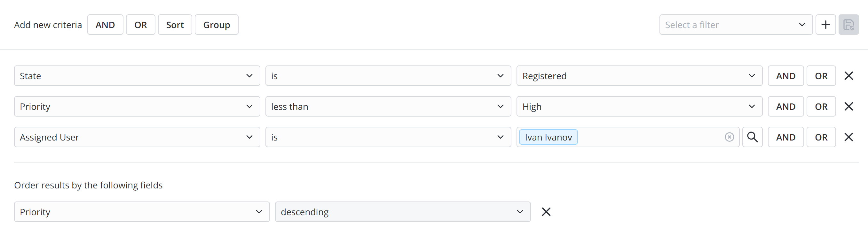Remove the Priority sort order row
Image resolution: width=868 pixels, height=228 pixels.
click(546, 211)
